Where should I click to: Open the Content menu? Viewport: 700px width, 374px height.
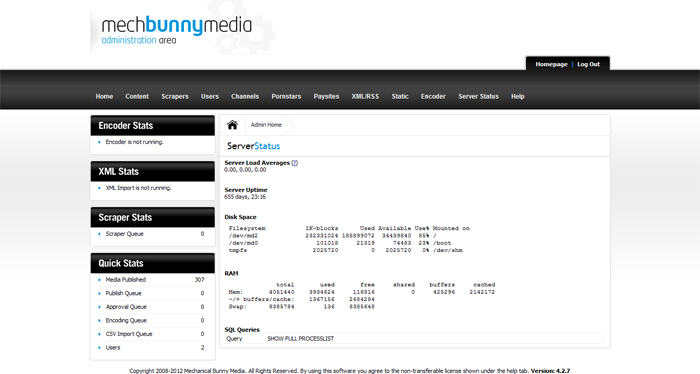pyautogui.click(x=137, y=96)
